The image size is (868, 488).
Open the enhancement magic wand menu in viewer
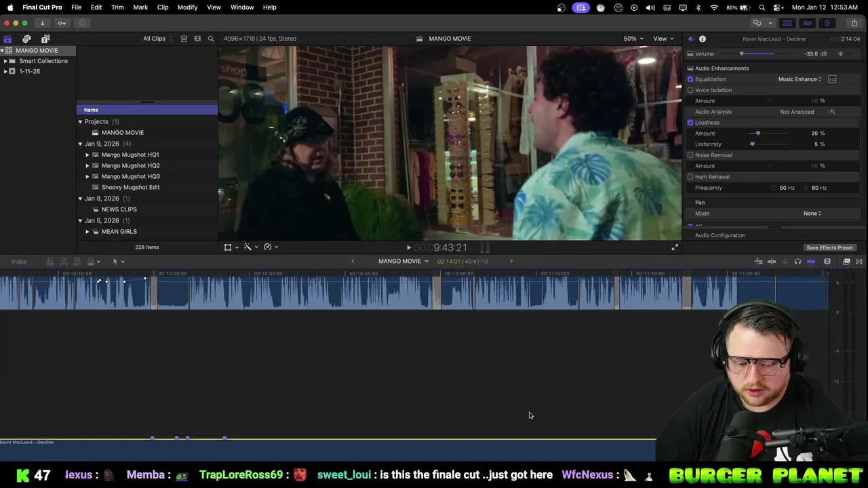(250, 247)
